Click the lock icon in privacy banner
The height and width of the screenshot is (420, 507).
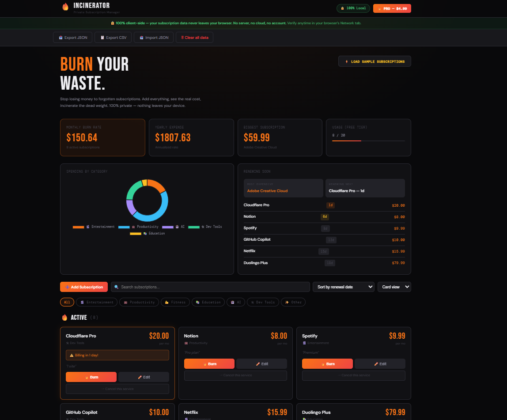(x=113, y=23)
